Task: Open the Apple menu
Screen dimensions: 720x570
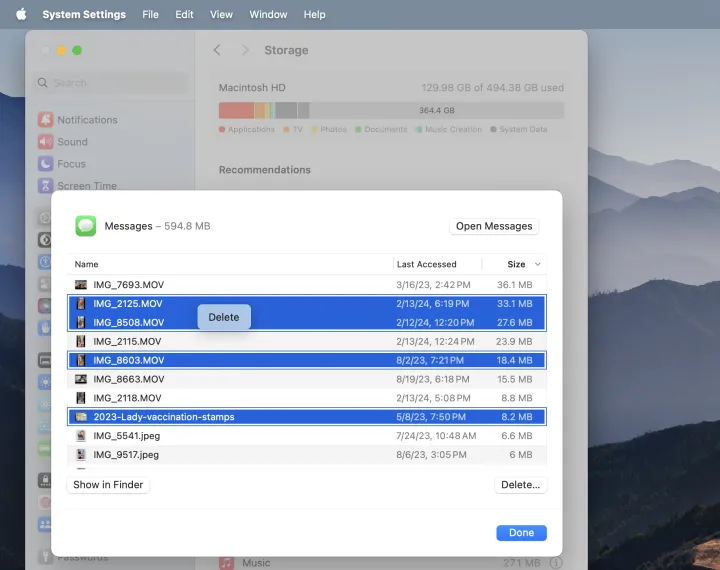Action: 20,15
